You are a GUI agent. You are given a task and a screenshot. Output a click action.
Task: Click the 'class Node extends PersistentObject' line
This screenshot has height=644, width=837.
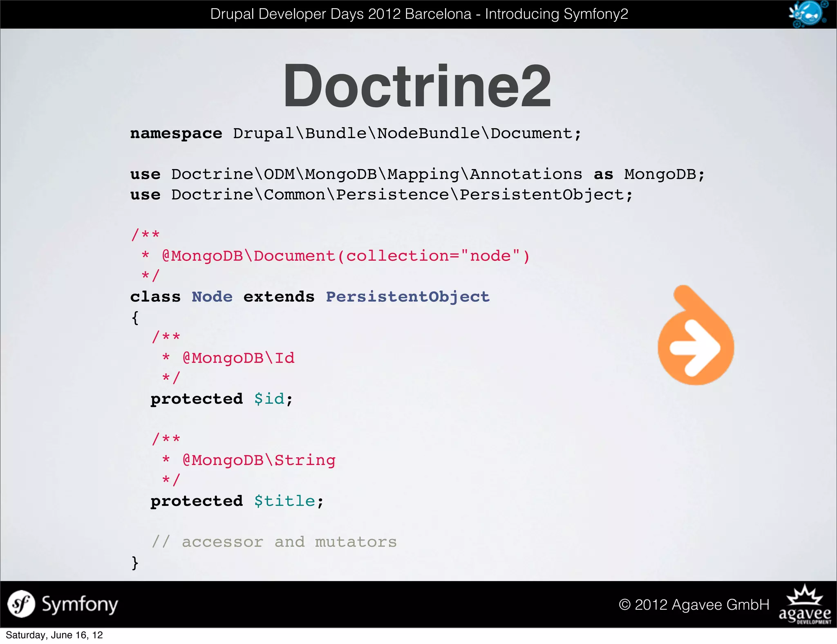point(310,297)
